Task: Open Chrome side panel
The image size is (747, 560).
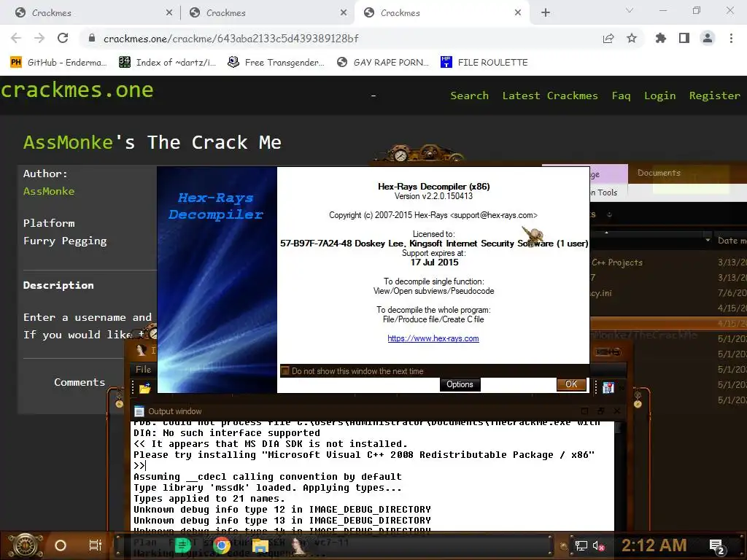Action: [x=684, y=38]
